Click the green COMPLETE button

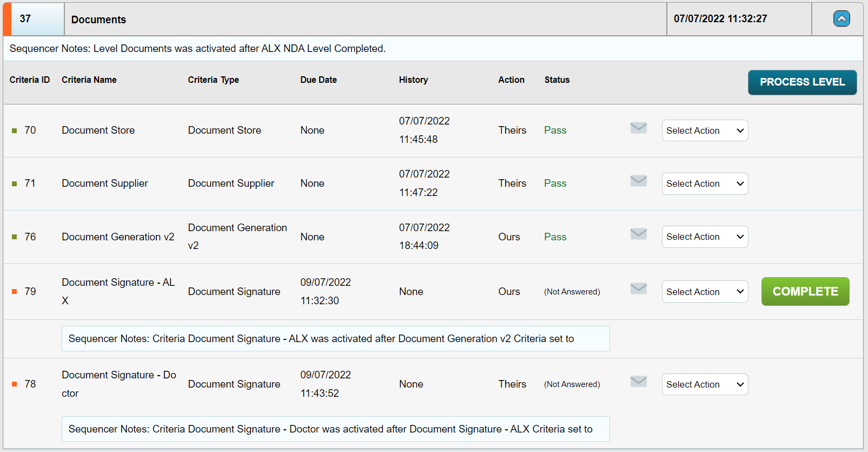[805, 291]
